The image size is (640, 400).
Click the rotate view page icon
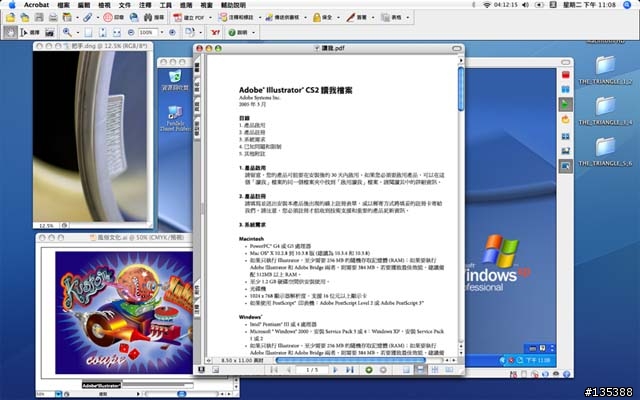coord(190,32)
